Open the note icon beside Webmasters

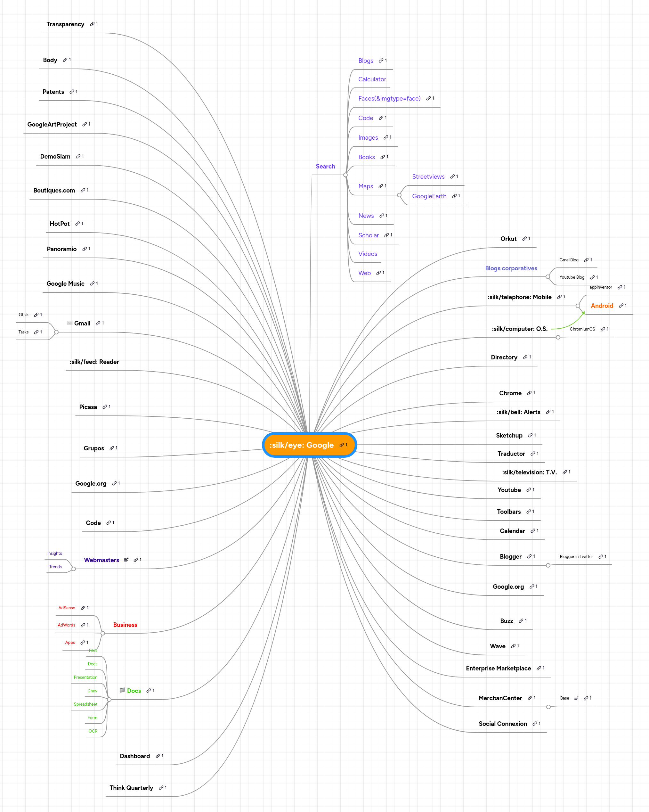[x=126, y=560]
